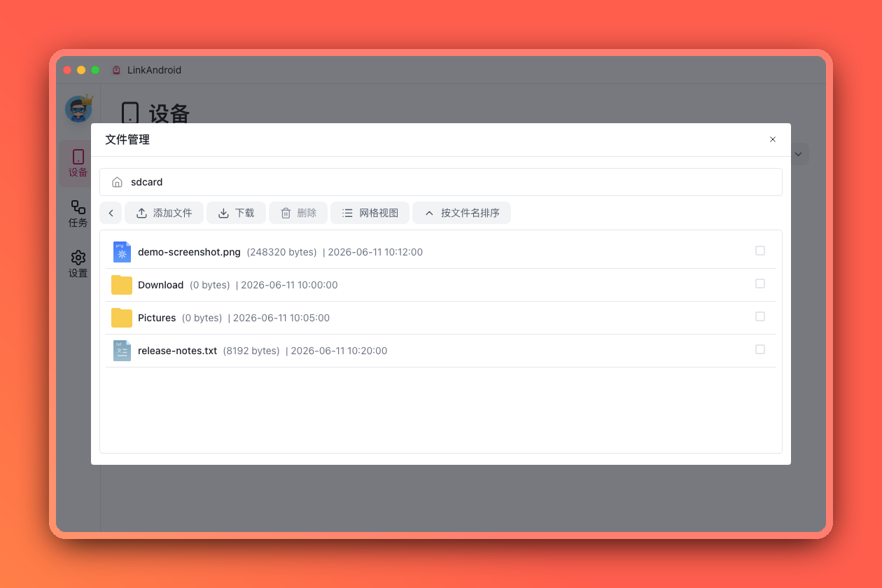Check the release-notes.txt checkbox
The image size is (882, 588).
760,349
